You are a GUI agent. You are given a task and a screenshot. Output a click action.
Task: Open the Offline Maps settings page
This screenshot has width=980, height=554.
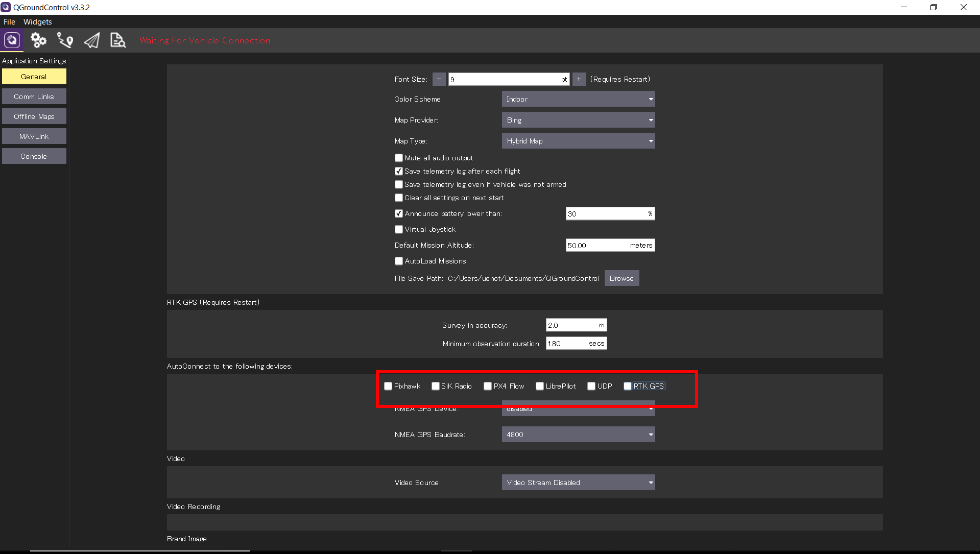coord(34,116)
